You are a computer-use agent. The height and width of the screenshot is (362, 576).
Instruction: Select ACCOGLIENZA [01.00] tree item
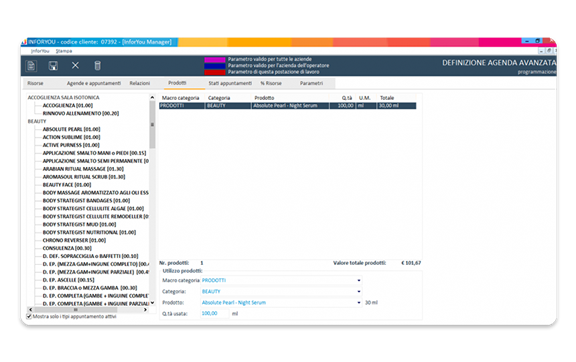[x=68, y=106]
